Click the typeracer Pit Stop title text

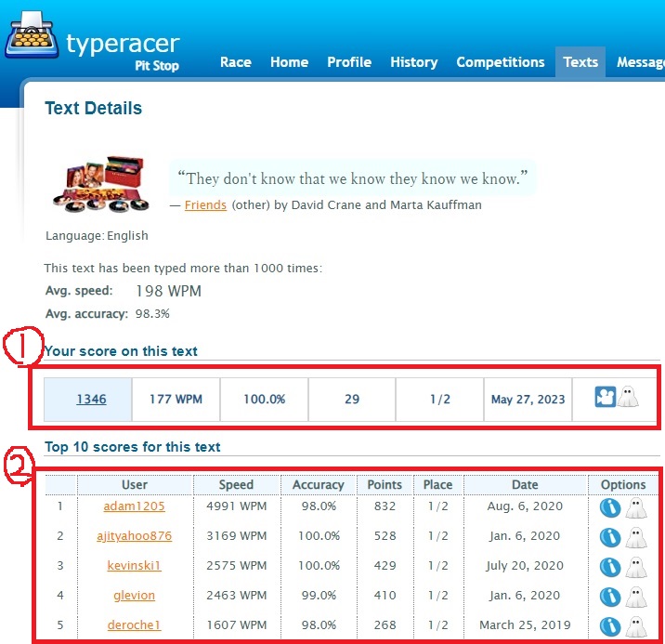(123, 51)
